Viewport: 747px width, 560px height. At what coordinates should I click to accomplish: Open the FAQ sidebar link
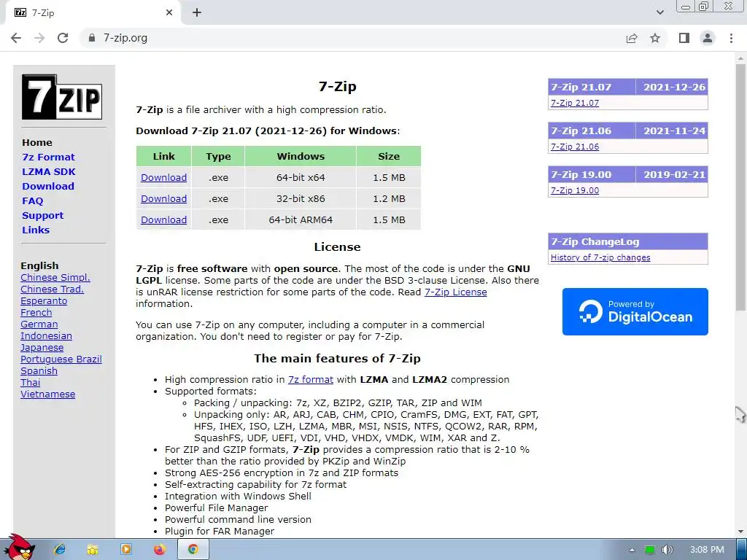point(32,201)
